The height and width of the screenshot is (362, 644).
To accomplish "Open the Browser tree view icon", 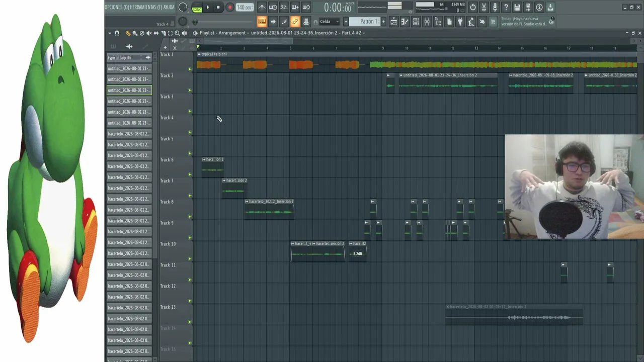I will (x=438, y=22).
